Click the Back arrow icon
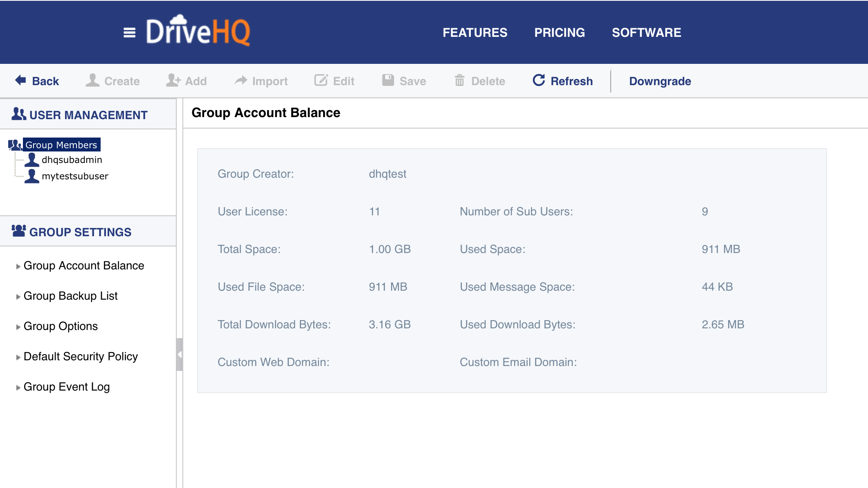The image size is (868, 488). 20,80
